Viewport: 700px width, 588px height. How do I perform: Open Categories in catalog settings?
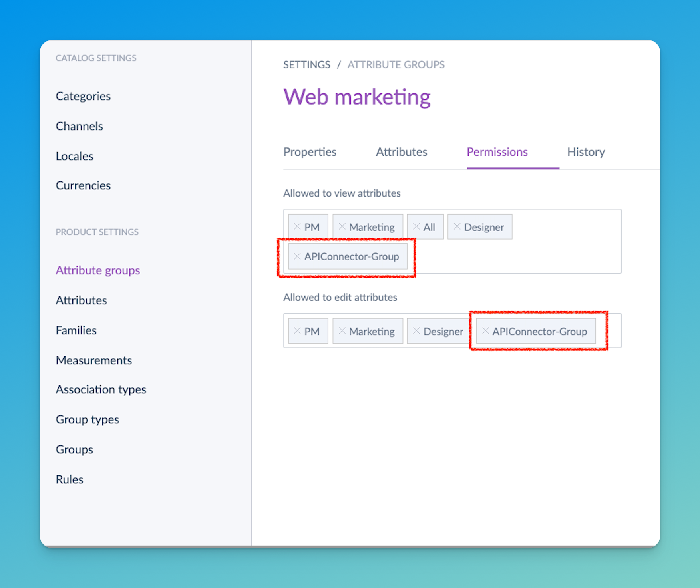pyautogui.click(x=83, y=96)
